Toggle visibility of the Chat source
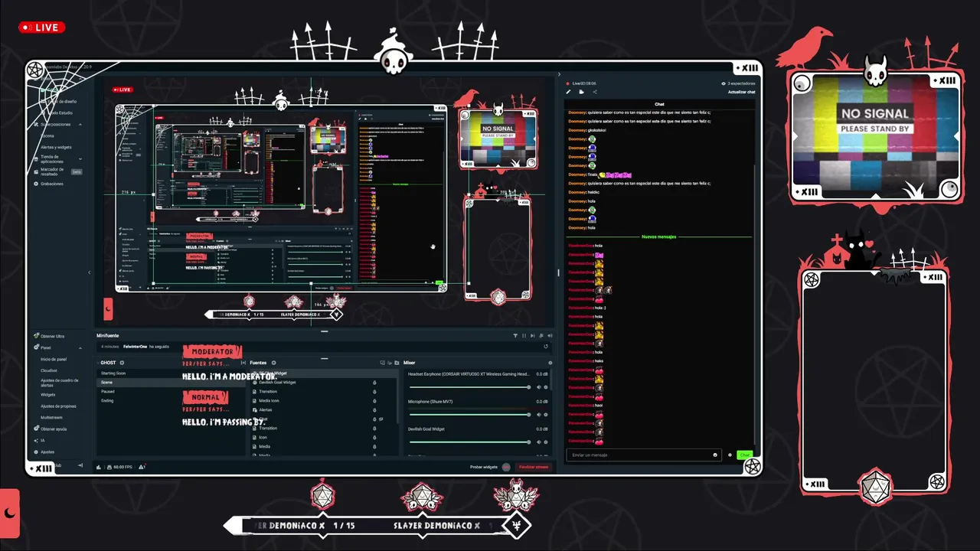980x551 pixels. tap(381, 419)
